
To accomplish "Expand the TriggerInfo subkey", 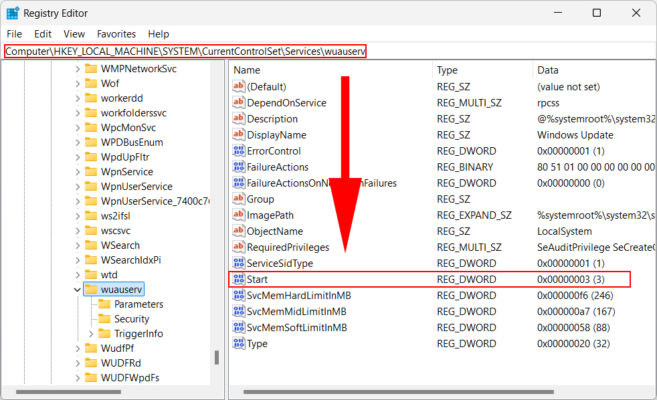I will 91,334.
